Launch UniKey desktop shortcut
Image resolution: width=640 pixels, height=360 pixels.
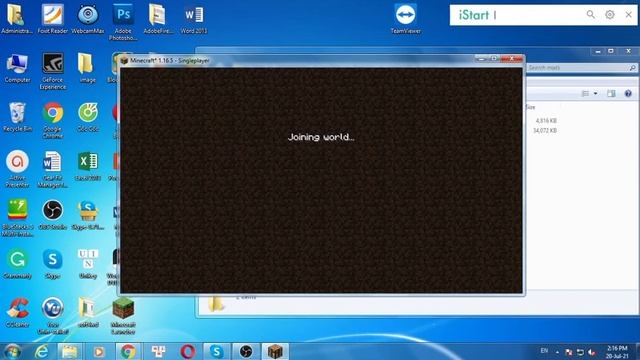(88, 264)
